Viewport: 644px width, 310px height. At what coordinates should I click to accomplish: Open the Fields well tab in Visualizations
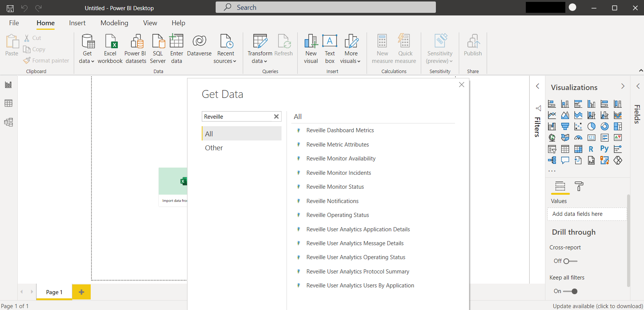[x=560, y=186]
